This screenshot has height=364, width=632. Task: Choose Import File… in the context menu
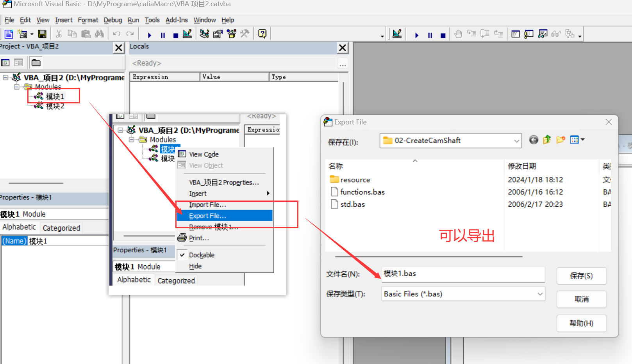(225, 204)
